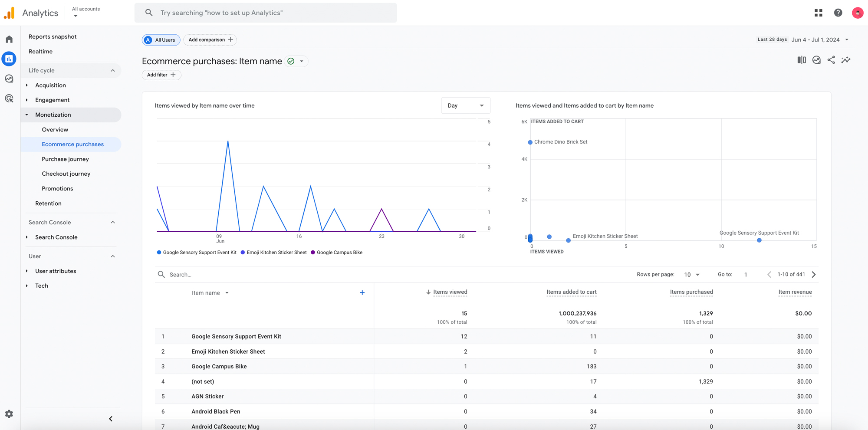Click Add filter button
The image size is (868, 430).
(x=161, y=75)
